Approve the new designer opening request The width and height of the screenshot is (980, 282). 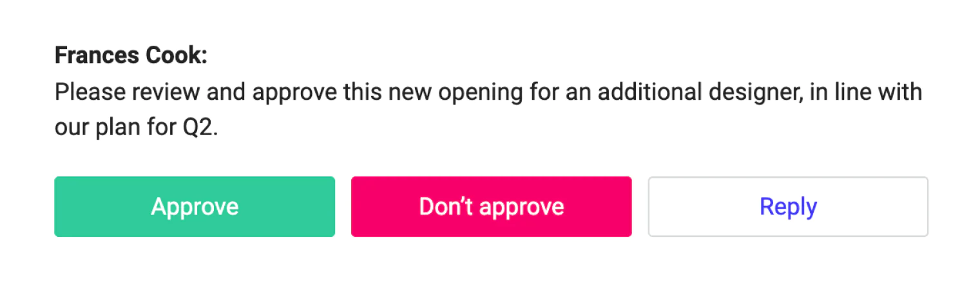(195, 207)
